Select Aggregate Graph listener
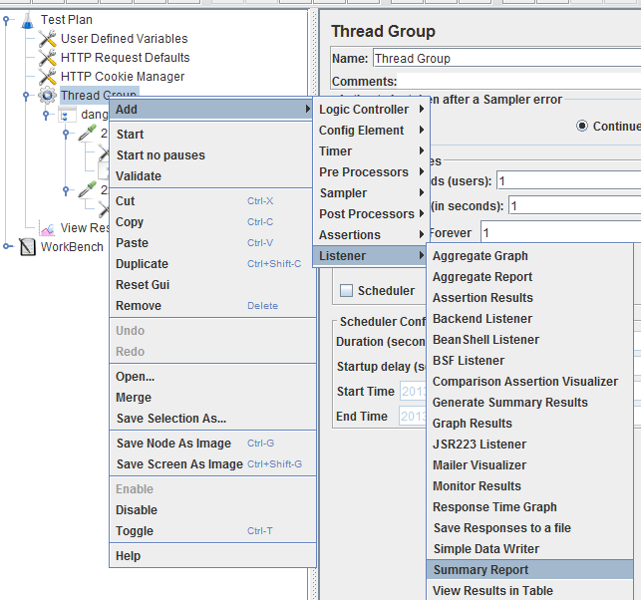This screenshot has height=600, width=641. pos(530,256)
